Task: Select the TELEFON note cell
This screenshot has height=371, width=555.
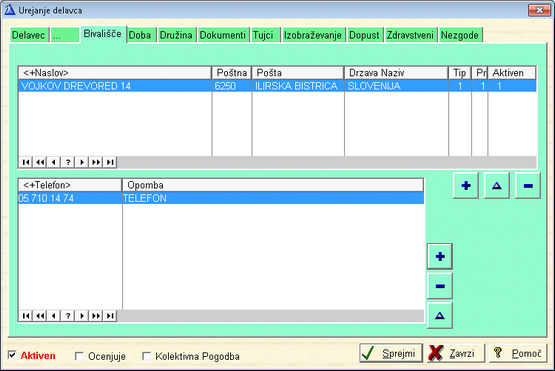Action: (273, 198)
